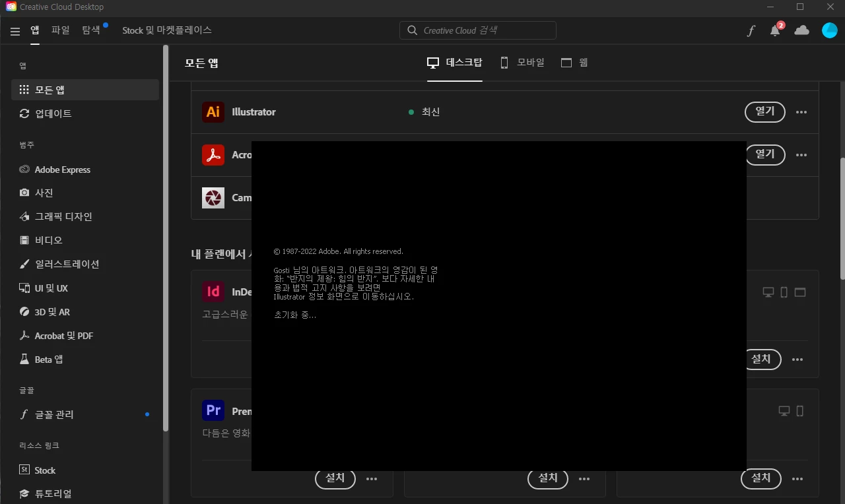Screen dimensions: 845x504
Task: Click the Illustrator app icon
Action: click(213, 112)
